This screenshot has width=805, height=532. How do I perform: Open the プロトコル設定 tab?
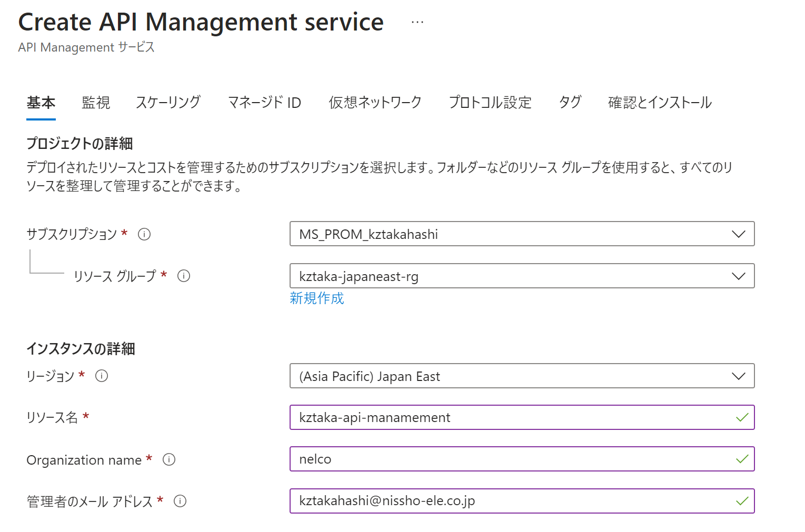[x=490, y=102]
